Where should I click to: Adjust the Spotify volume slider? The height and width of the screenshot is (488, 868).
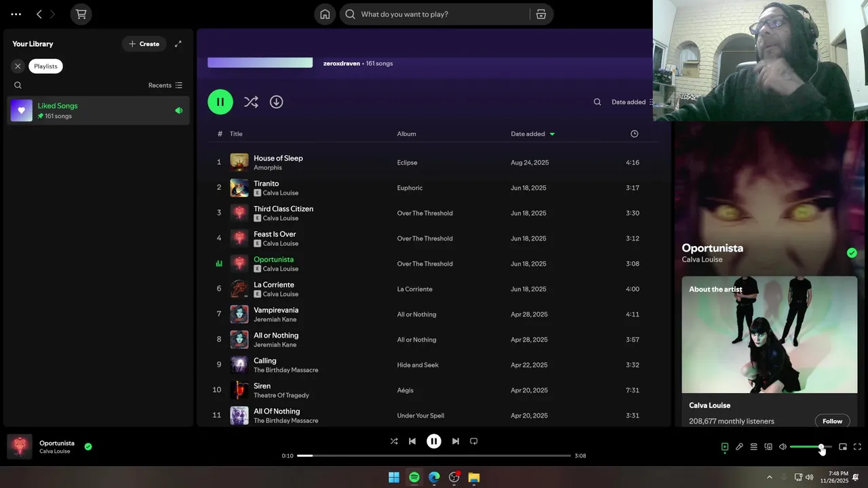(x=810, y=447)
